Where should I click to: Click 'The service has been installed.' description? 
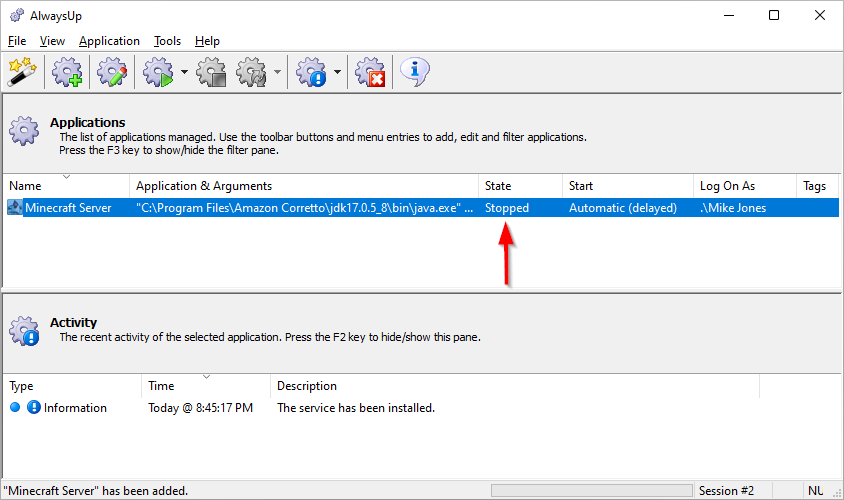click(x=356, y=408)
